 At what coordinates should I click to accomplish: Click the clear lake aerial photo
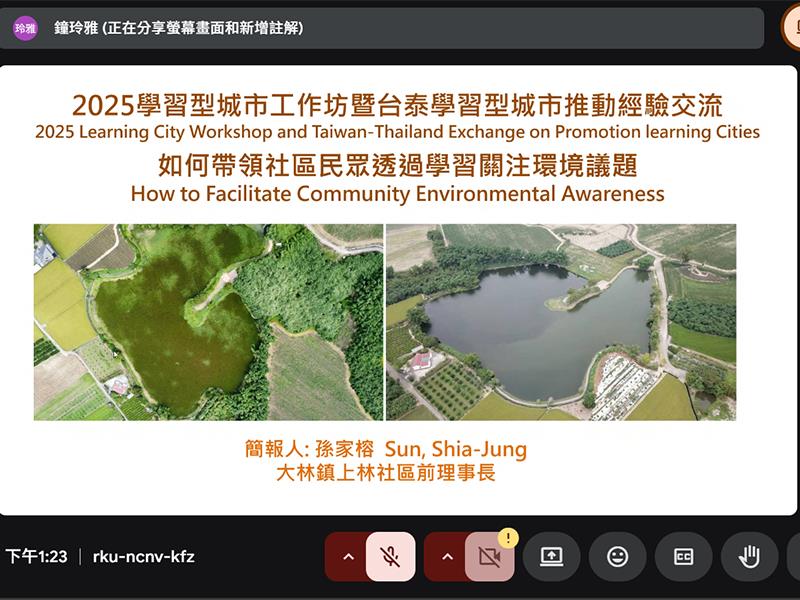[x=561, y=322]
